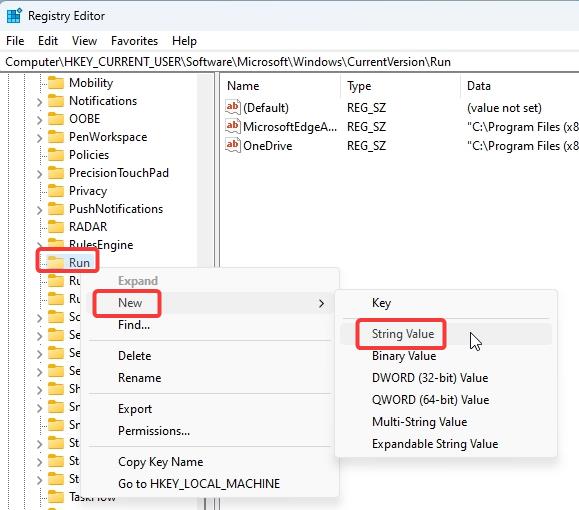This screenshot has width=579, height=510.
Task: Select the Policies key label
Action: 89,155
